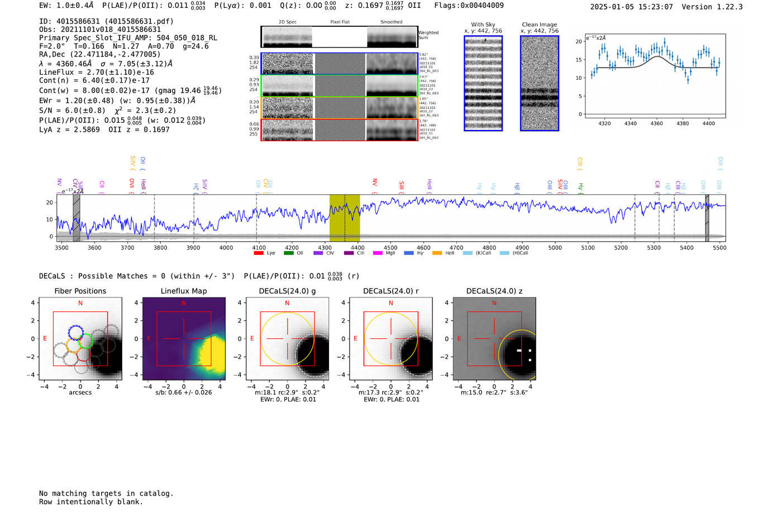This screenshot has height=532, width=782.
Task: Click the 'Cont(w)' gmag 19.46 line
Action: [x=130, y=90]
